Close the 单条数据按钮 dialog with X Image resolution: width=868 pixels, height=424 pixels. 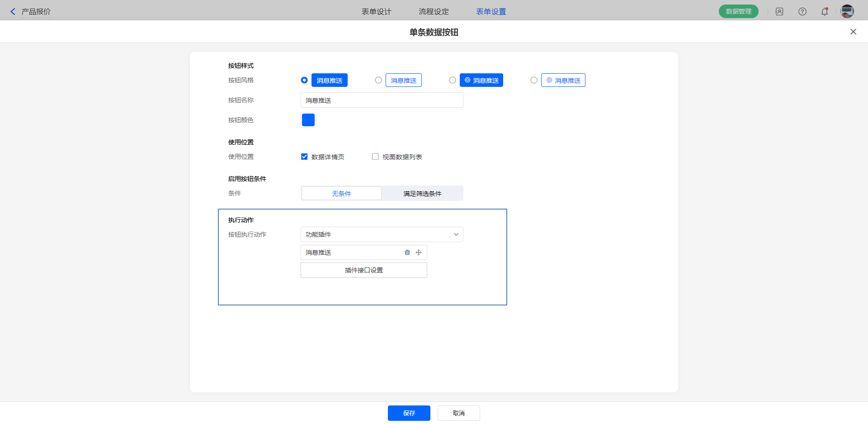click(x=853, y=32)
